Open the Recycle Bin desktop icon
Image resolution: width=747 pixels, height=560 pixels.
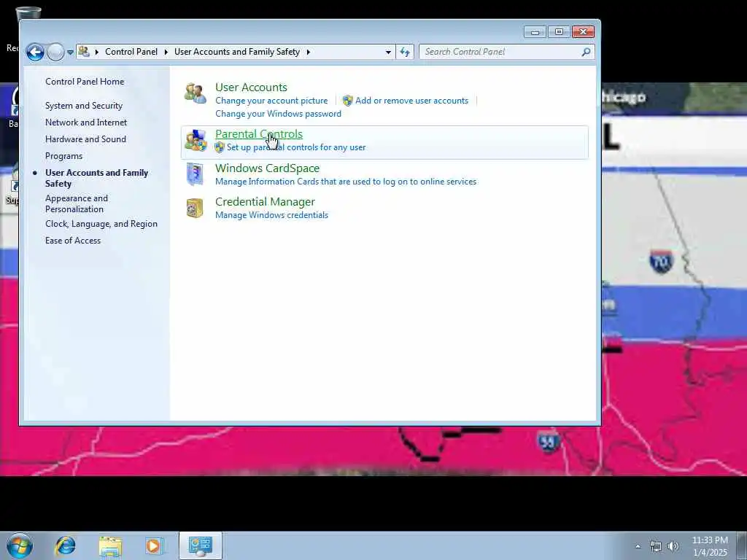click(x=28, y=13)
